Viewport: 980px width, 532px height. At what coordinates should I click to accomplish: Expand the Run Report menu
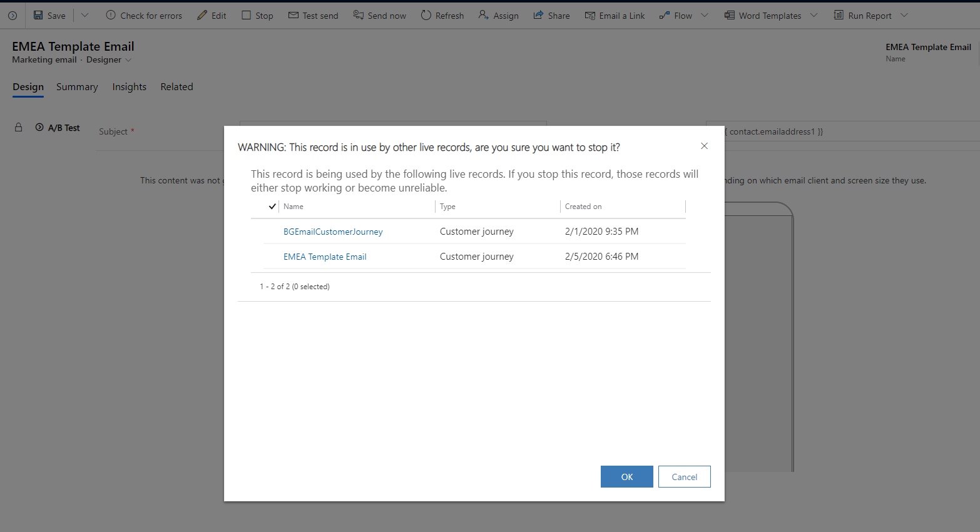click(x=870, y=15)
